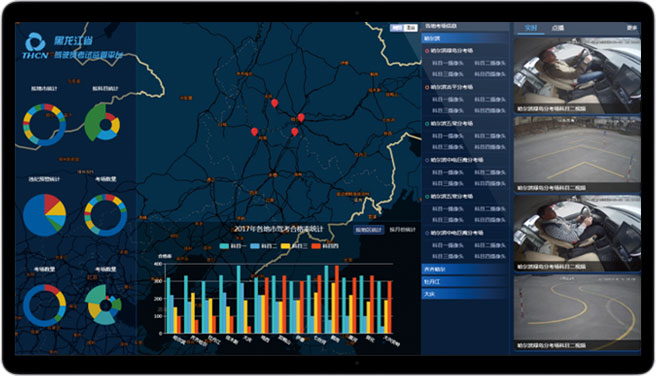
Task: Click the 按月份统计 chart button
Action: (402, 230)
